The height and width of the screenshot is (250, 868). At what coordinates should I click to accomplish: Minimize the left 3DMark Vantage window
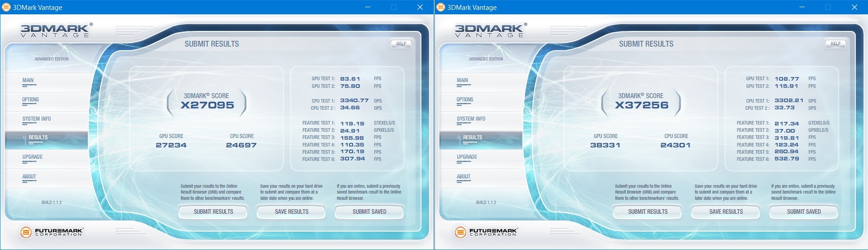point(368,7)
